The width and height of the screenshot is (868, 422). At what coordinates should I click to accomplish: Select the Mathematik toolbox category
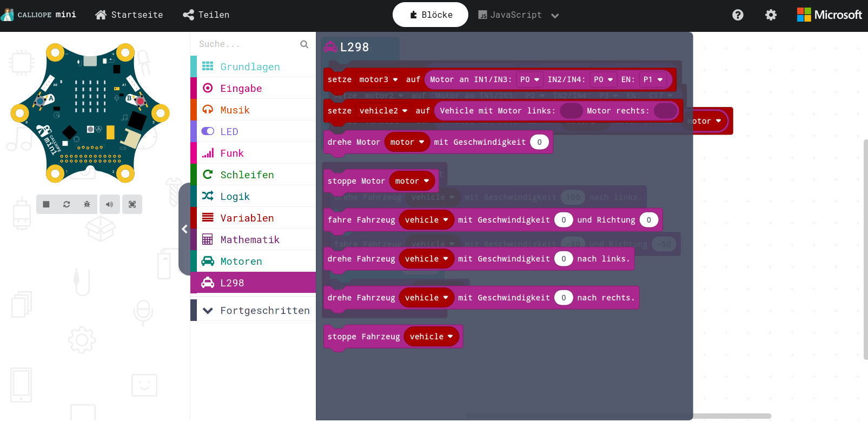point(253,239)
